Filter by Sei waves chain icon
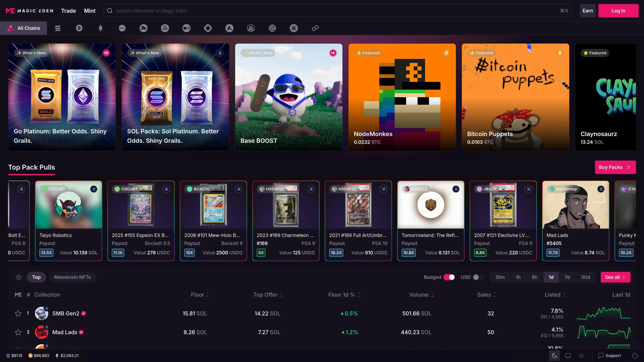Screen dimensions: 644x362 (x=273, y=28)
